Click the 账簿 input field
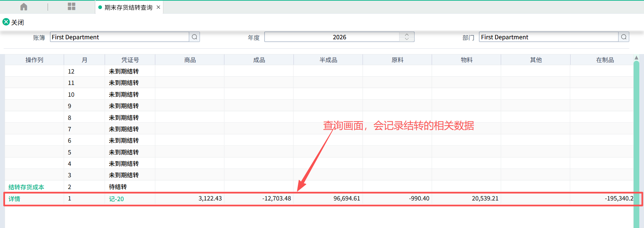Image resolution: width=644 pixels, height=228 pixels. 119,37
